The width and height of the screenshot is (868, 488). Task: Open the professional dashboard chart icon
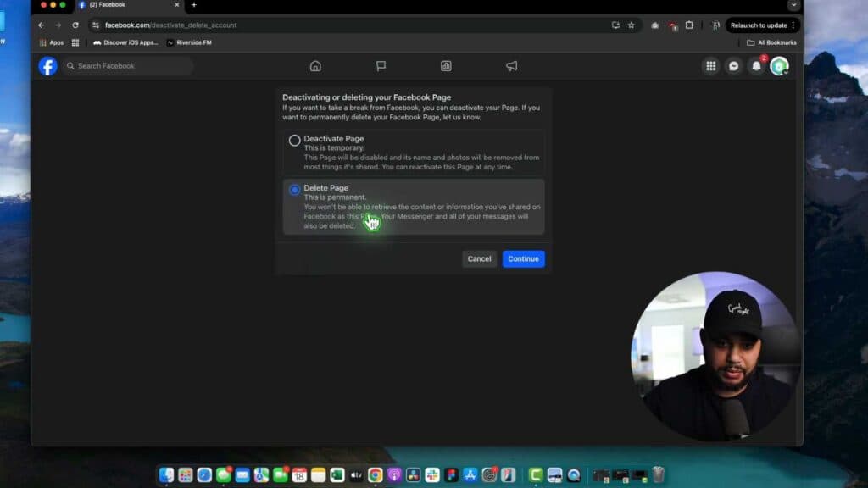coord(446,66)
